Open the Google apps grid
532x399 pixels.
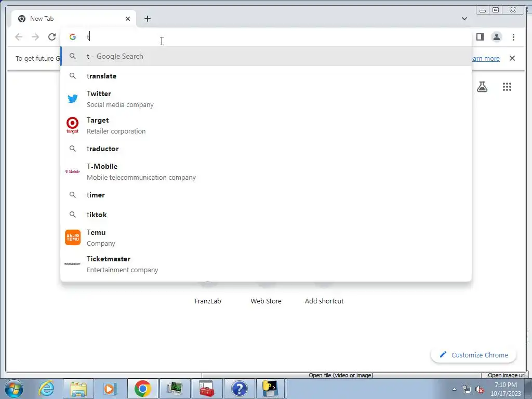(507, 87)
